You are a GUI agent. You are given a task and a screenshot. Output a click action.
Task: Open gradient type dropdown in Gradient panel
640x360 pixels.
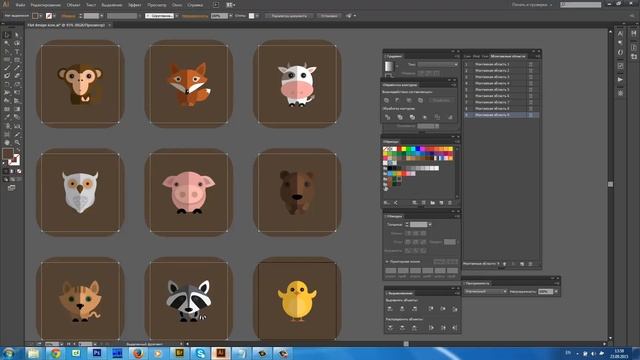(x=438, y=64)
